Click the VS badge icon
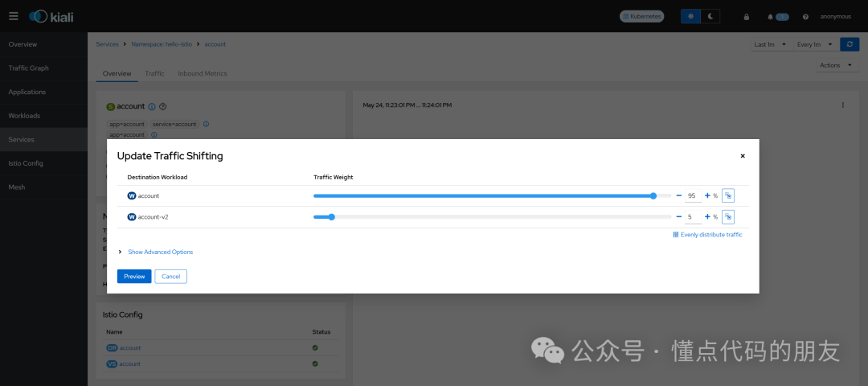The height and width of the screenshot is (386, 868). [112, 363]
